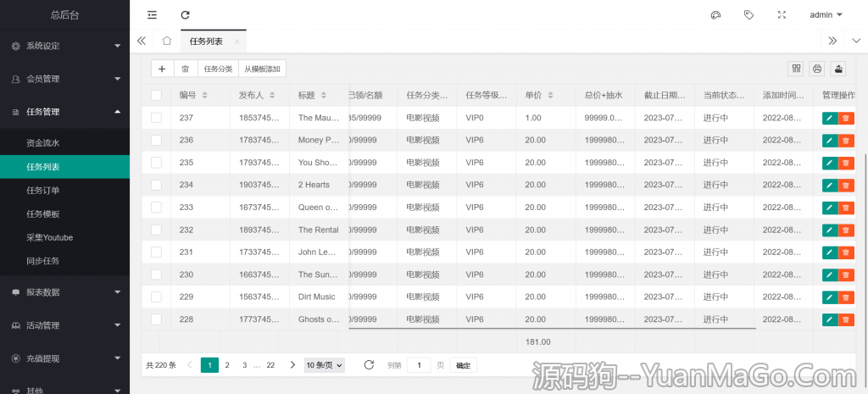Sort by 编号 column arrows
This screenshot has height=394, width=868.
click(x=205, y=95)
